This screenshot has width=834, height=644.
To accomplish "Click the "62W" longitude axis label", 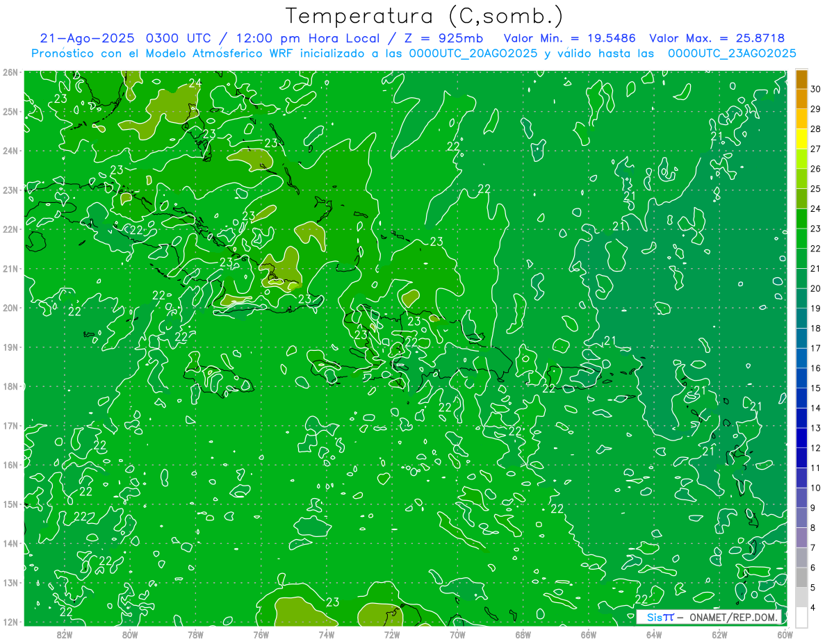I will point(719,634).
